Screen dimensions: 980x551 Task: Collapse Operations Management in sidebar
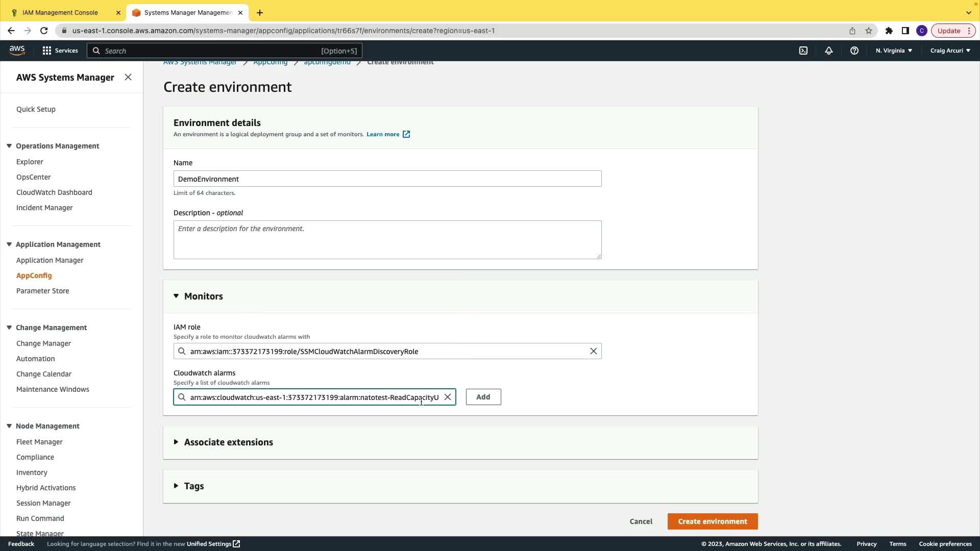(x=9, y=146)
